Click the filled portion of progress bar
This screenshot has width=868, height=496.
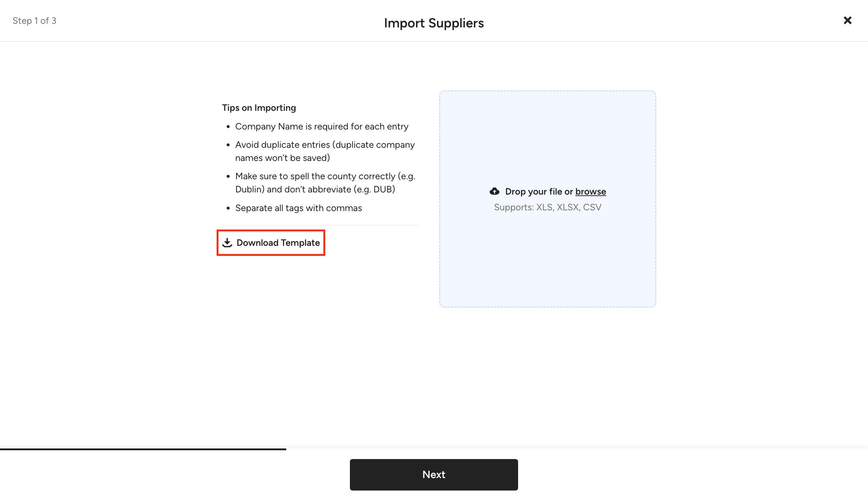coord(143,449)
